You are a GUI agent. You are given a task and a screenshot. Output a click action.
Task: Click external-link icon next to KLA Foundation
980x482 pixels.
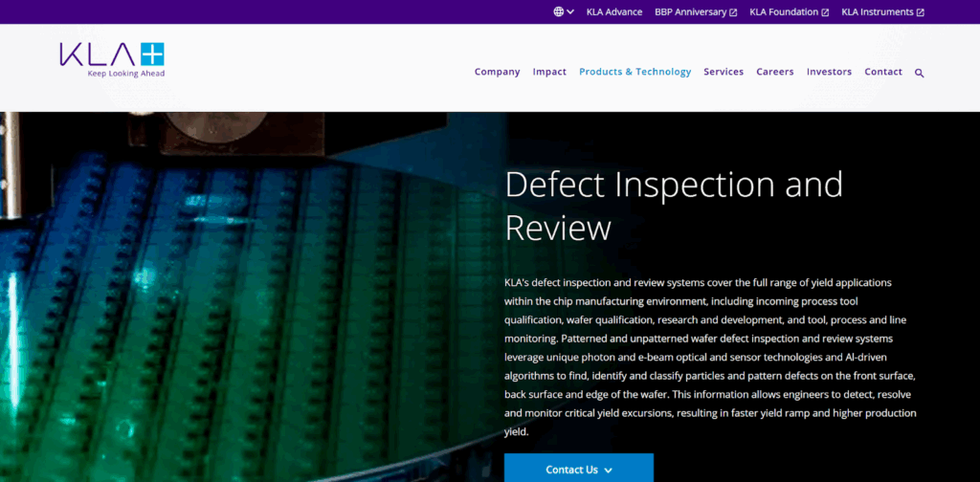pyautogui.click(x=825, y=12)
